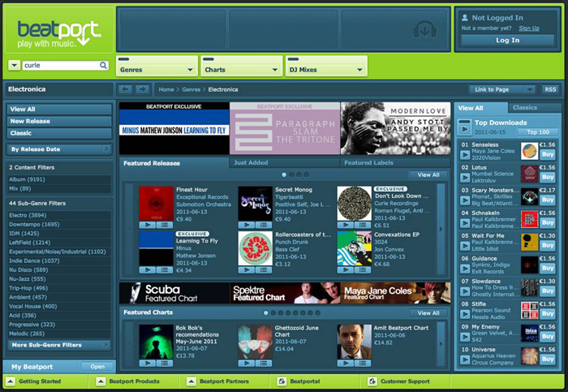This screenshot has height=392, width=568.
Task: Open the Mathew Jonson Learning To Fly banner
Action: click(174, 128)
